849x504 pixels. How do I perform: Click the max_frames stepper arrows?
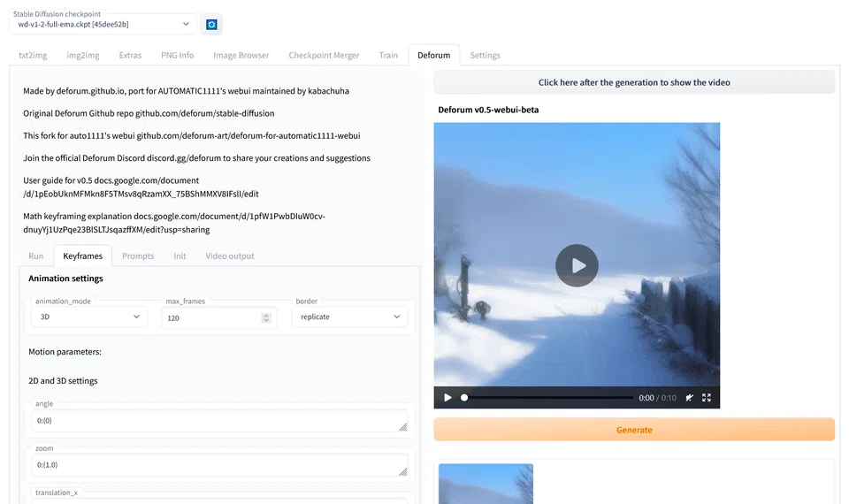[266, 317]
